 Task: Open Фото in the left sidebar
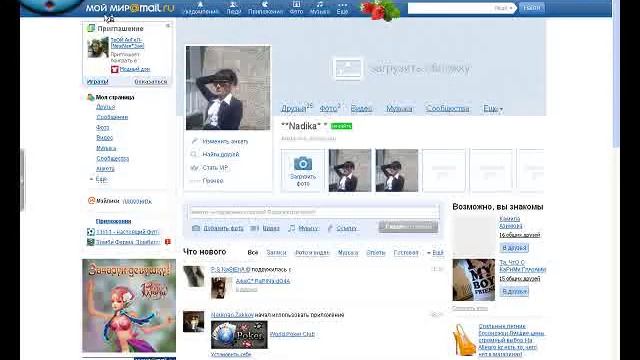[102, 127]
